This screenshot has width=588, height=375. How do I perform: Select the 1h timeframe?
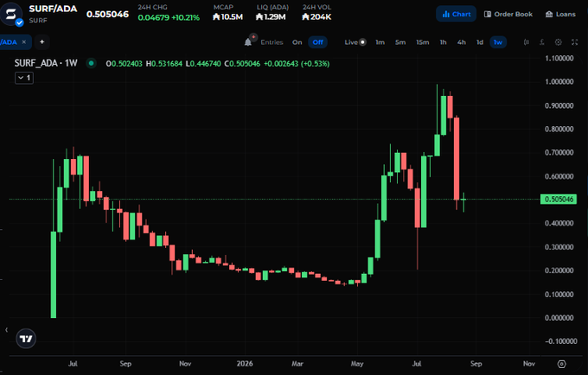[x=443, y=42]
